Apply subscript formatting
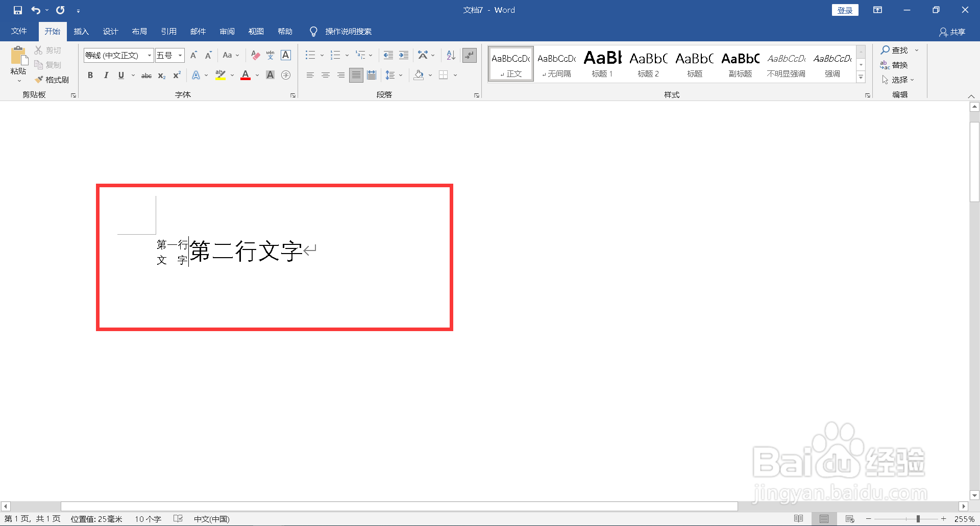 pos(161,76)
